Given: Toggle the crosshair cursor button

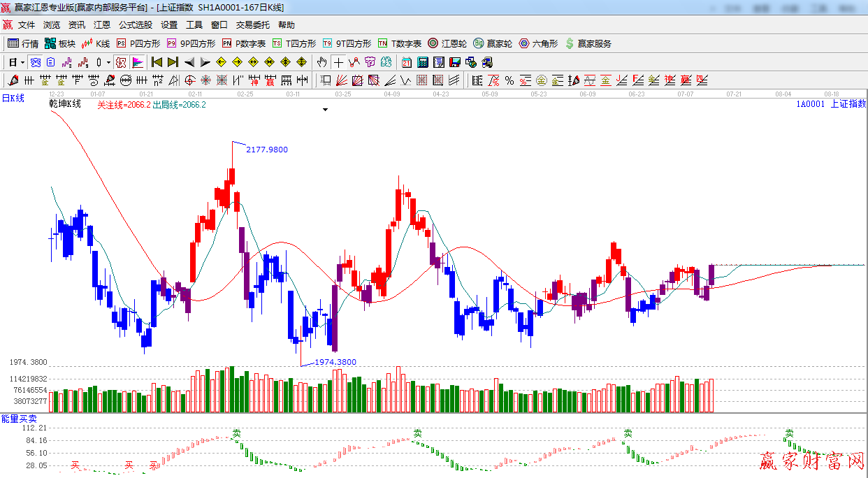Looking at the screenshot, I should [x=339, y=62].
